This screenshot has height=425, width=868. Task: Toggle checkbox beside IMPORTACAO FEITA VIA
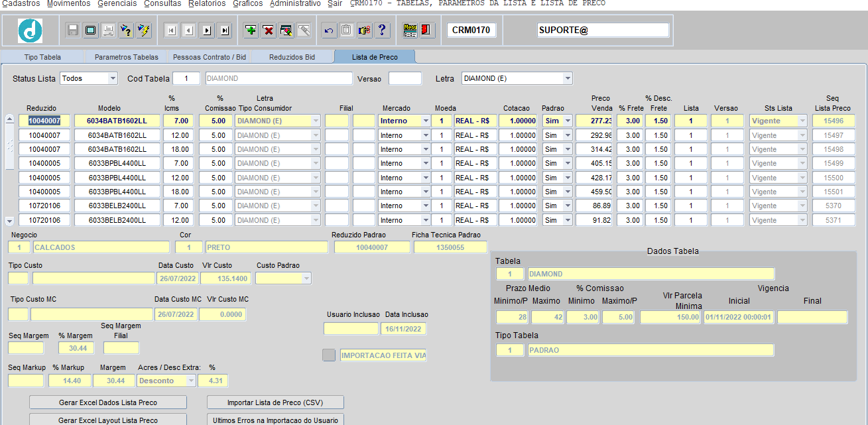point(329,355)
